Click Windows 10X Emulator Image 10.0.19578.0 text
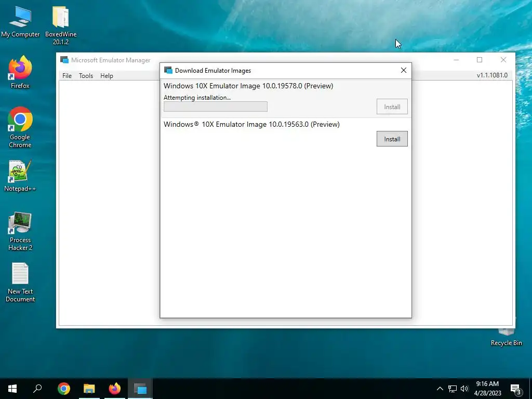The image size is (532, 399). pos(248,86)
